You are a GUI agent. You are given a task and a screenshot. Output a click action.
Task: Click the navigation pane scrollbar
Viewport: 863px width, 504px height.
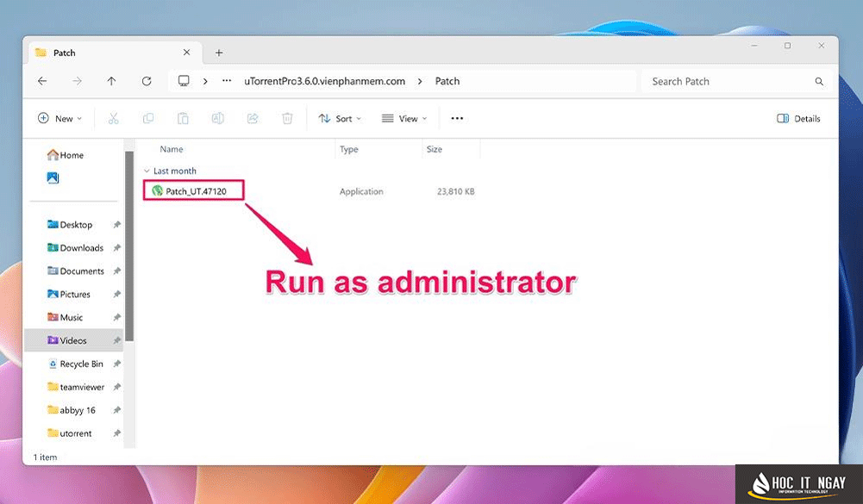coord(129,246)
